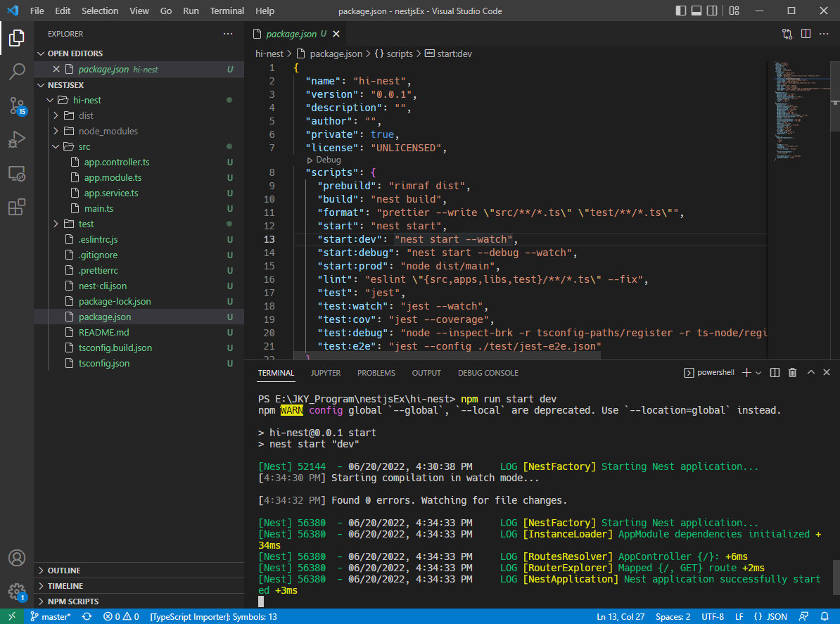Open app.module.ts file
Screen dimensions: 840x624
pos(139,178)
